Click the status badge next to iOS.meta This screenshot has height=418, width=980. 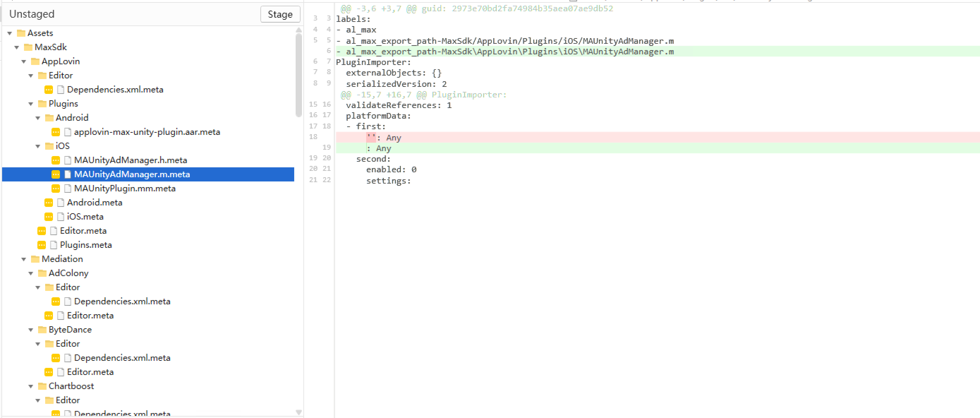(x=49, y=216)
